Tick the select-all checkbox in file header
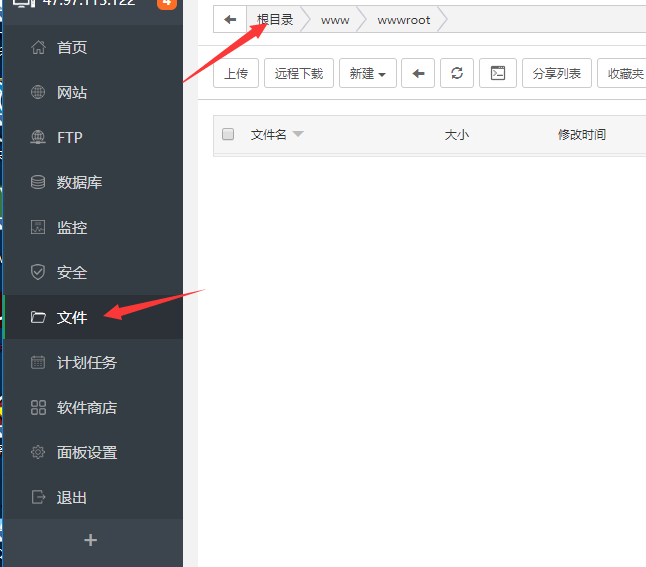 tap(228, 134)
